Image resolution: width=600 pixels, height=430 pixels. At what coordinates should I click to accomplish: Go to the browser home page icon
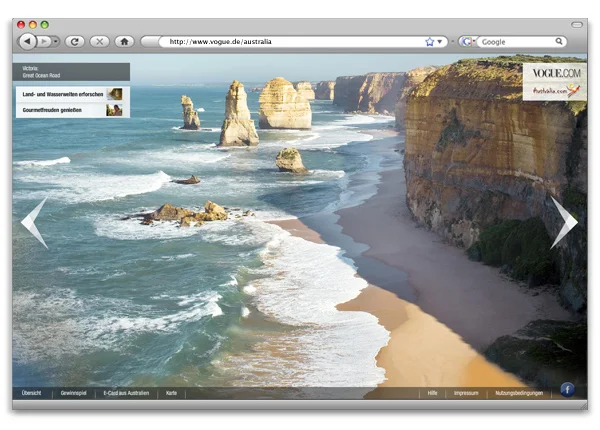[124, 42]
